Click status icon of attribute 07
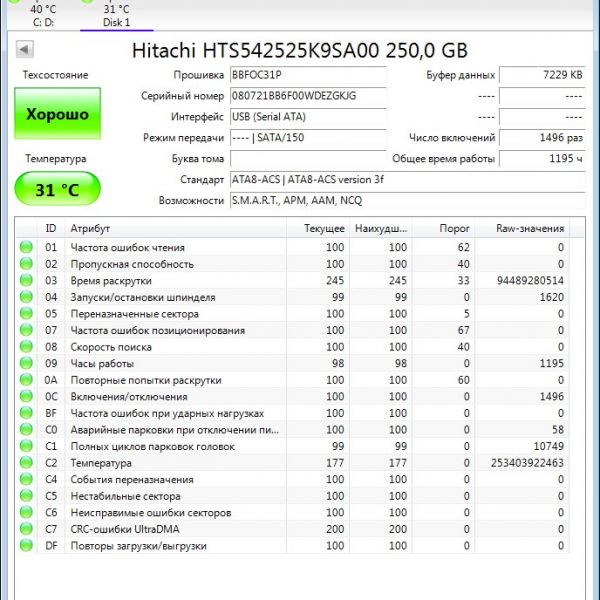 (26, 330)
